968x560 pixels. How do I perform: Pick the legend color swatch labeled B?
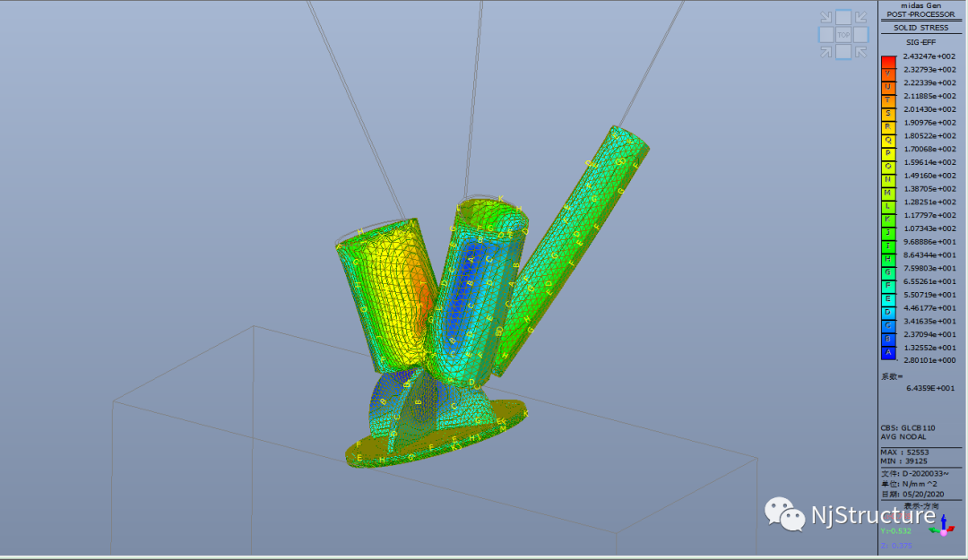click(x=888, y=340)
